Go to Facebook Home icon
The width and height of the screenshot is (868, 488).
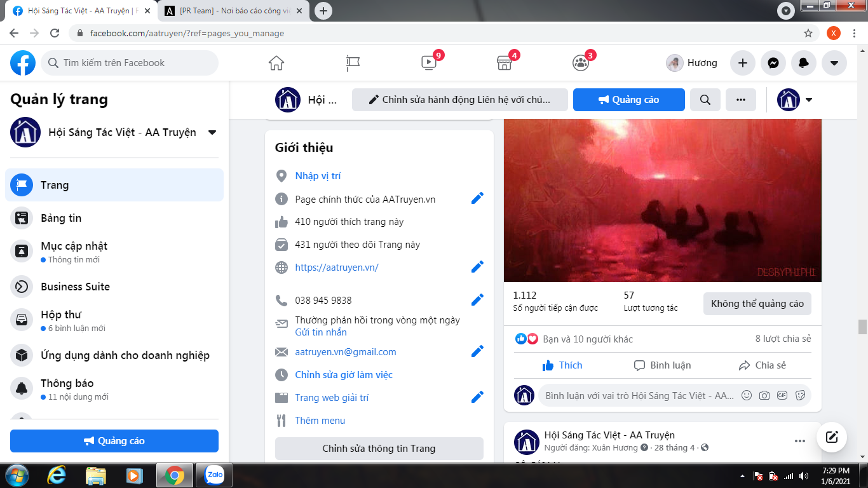click(x=276, y=63)
